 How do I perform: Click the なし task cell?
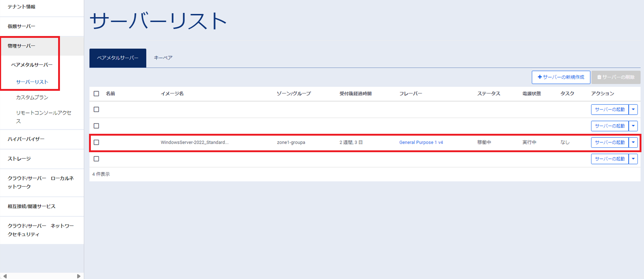point(565,142)
